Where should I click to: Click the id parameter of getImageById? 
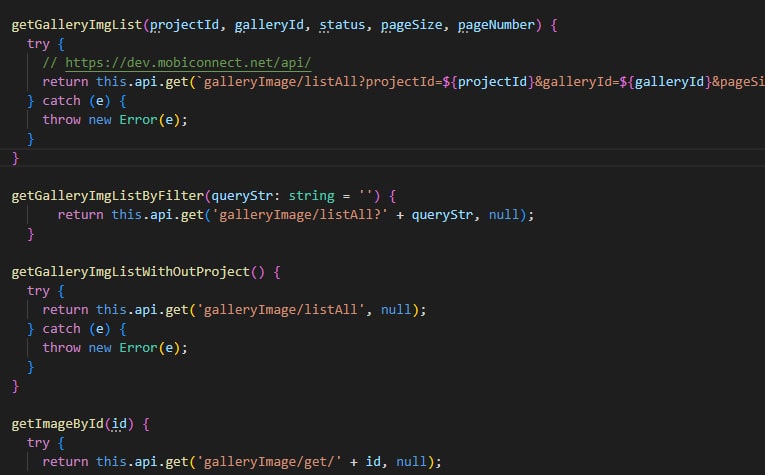(x=119, y=424)
